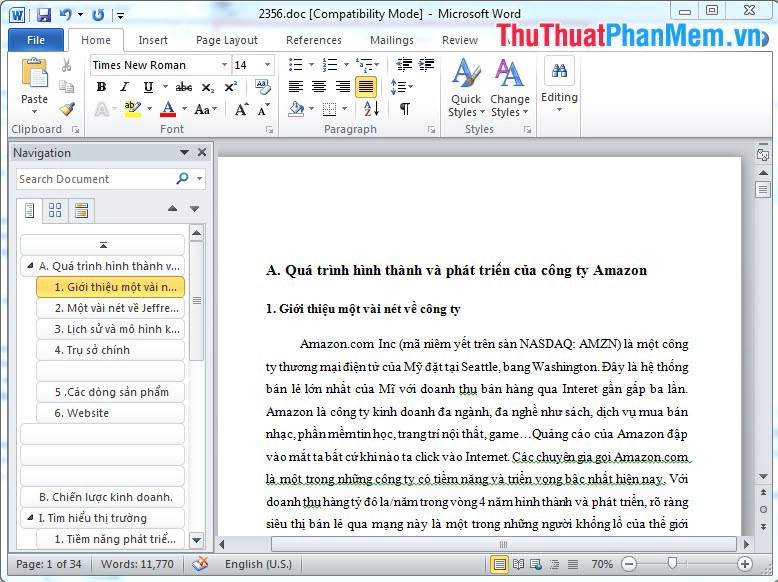Viewport: 778px width, 582px height.
Task: Open line spacing options
Action: [x=402, y=87]
